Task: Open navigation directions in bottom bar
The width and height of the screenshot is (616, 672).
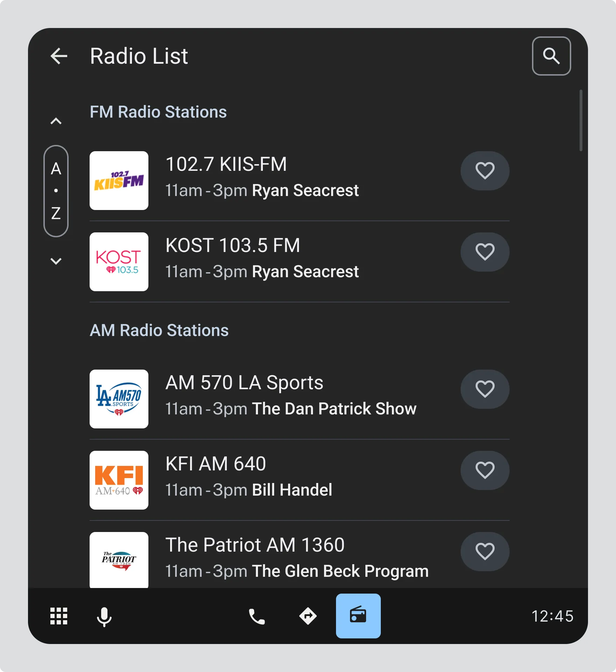Action: (308, 616)
